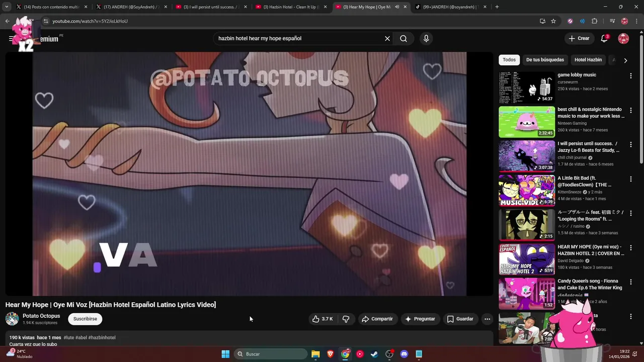Open Candy Queen's song title link
644x362 pixels.
click(590, 285)
